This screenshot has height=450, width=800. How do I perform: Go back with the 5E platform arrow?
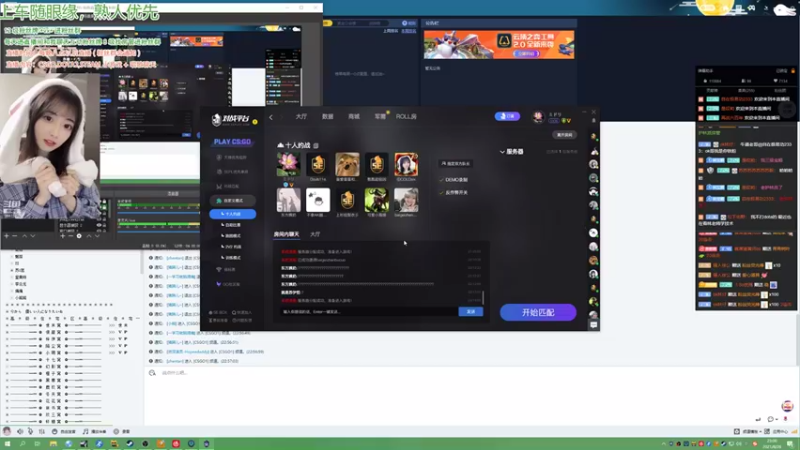pyautogui.click(x=271, y=117)
